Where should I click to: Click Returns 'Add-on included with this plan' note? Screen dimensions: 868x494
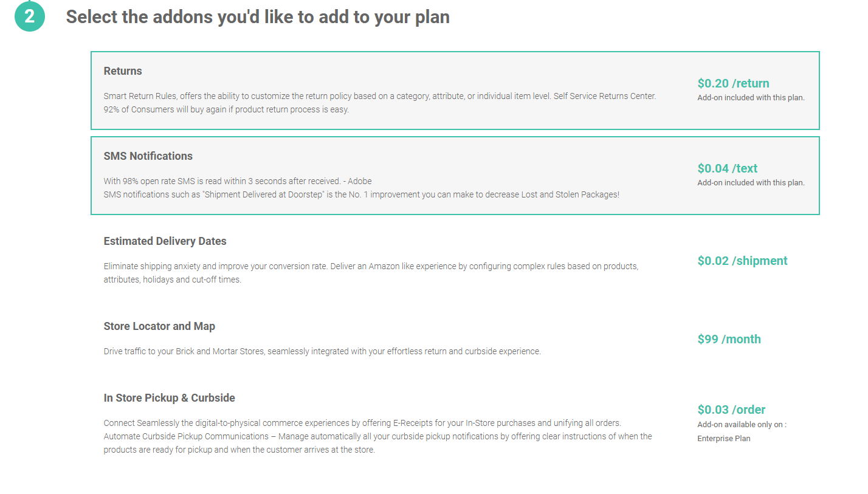pos(751,98)
